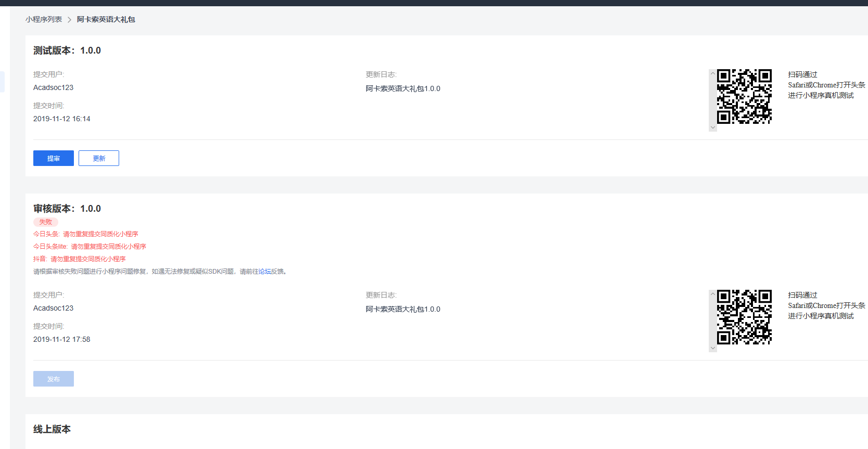The width and height of the screenshot is (868, 449).
Task: Click the up arrow beside test version QR code
Action: [x=713, y=73]
